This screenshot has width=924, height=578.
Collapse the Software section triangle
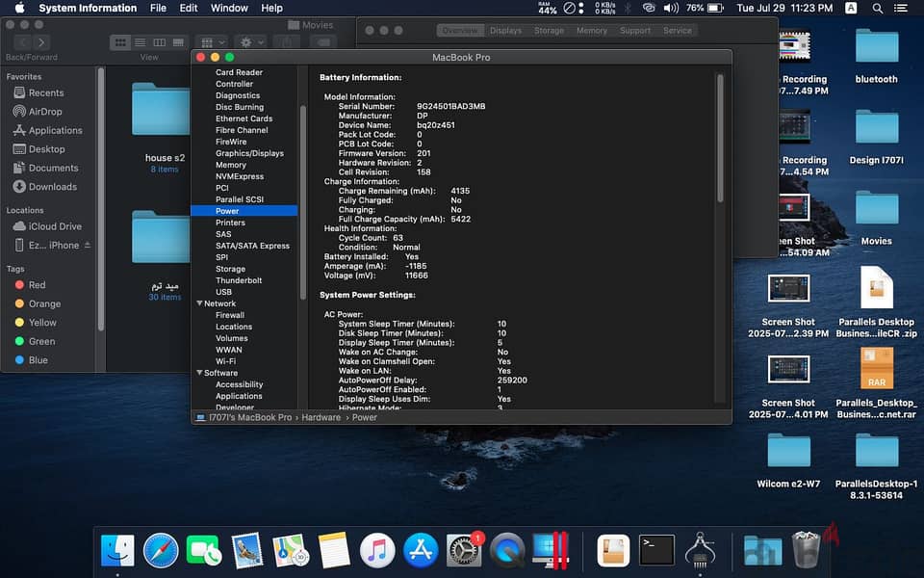point(199,373)
